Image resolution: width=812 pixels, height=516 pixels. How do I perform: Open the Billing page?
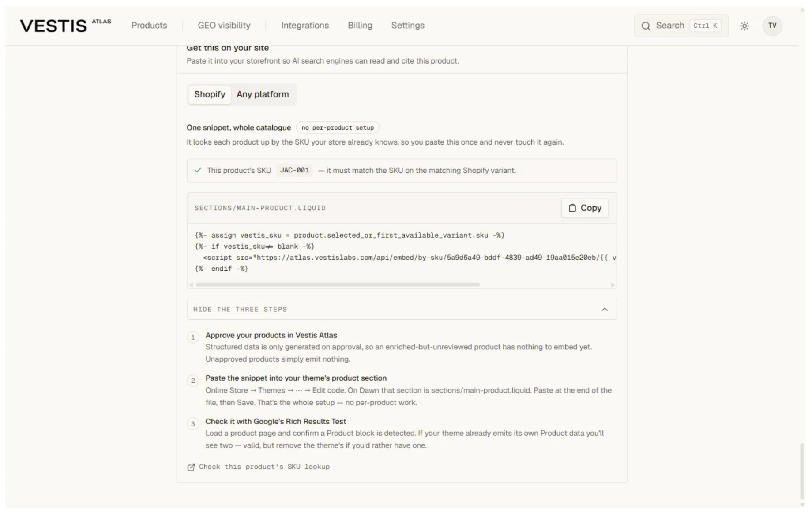click(360, 26)
